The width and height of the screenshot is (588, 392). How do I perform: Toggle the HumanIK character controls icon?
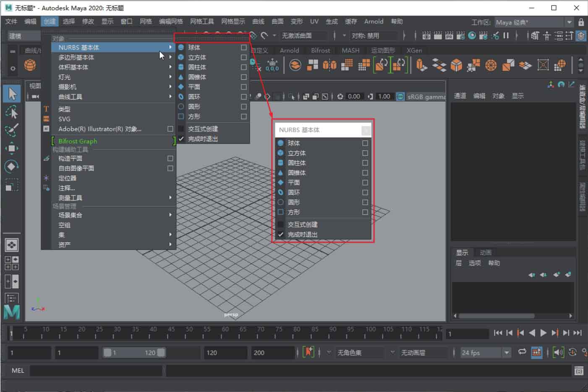[547, 36]
